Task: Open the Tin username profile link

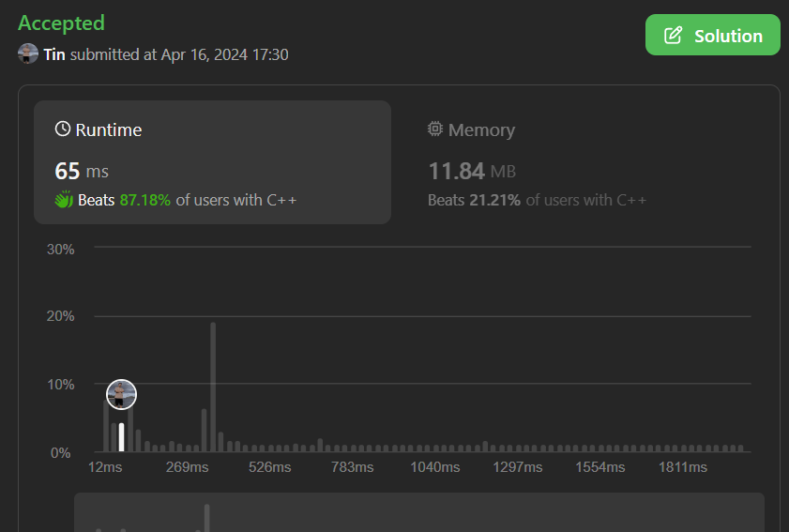Action: 54,54
